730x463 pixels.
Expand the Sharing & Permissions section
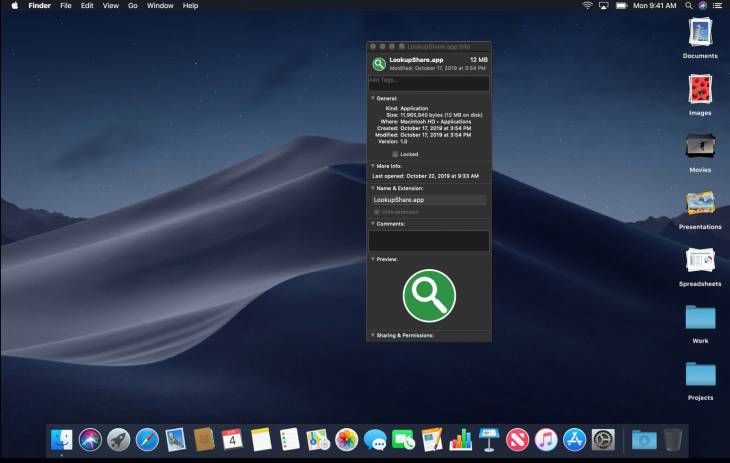coord(372,335)
